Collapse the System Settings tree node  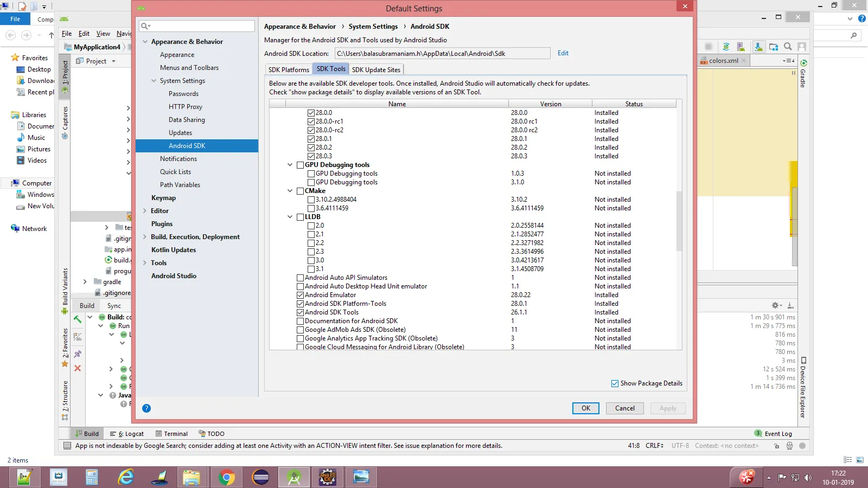pyautogui.click(x=154, y=81)
